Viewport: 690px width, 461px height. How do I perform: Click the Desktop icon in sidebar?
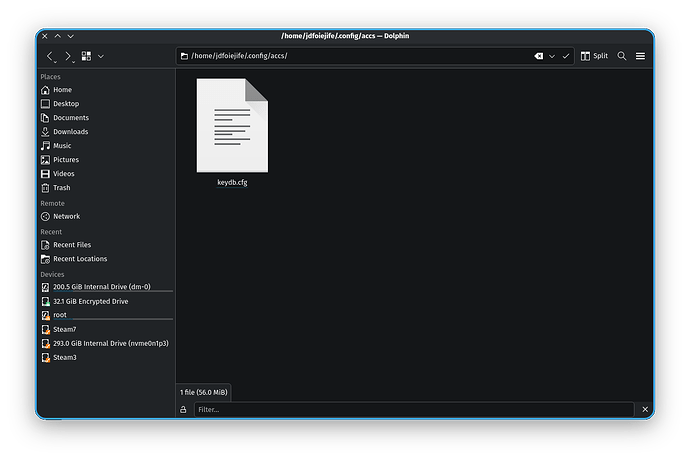[x=45, y=104]
